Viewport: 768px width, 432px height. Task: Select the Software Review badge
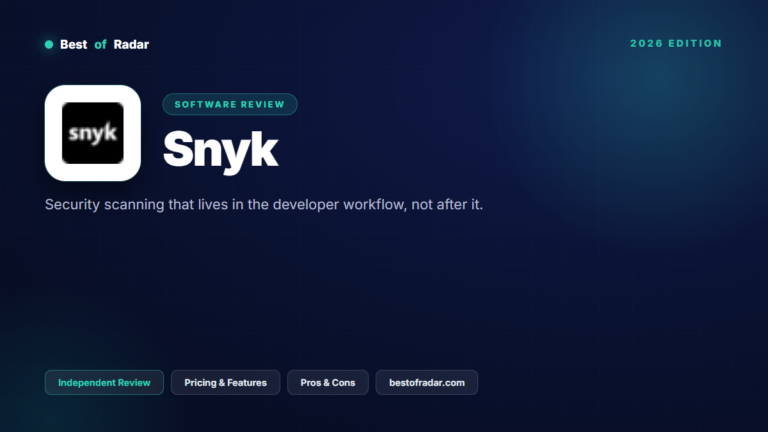(230, 104)
